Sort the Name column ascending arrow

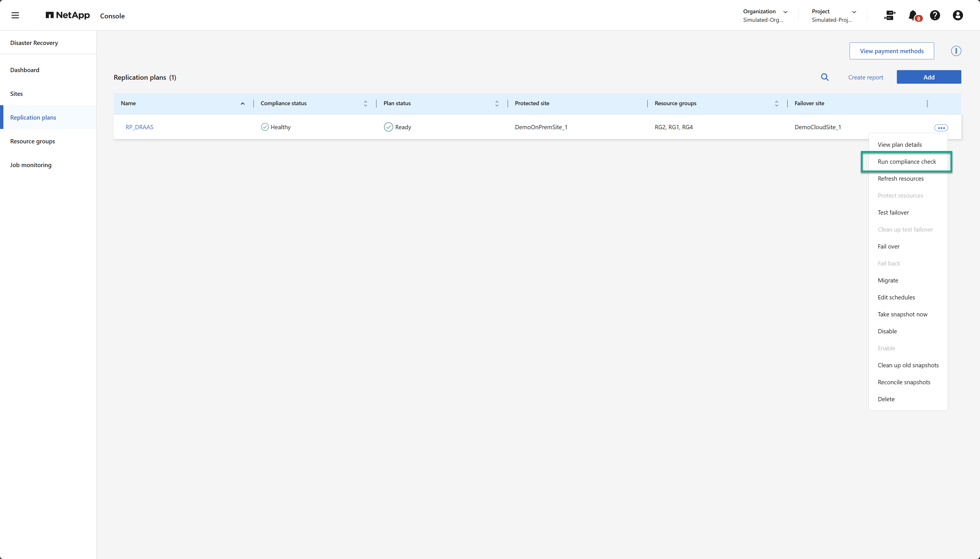coord(243,103)
